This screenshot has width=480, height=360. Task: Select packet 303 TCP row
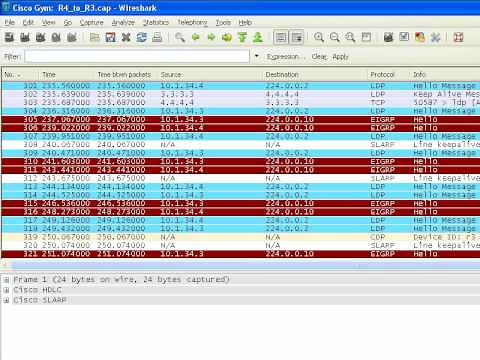(x=241, y=103)
